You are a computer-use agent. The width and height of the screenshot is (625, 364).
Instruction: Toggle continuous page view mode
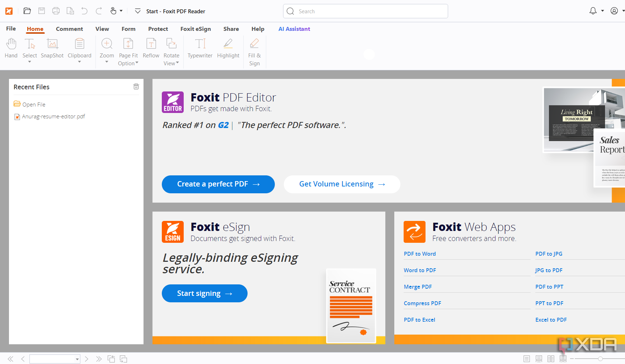coord(539,359)
